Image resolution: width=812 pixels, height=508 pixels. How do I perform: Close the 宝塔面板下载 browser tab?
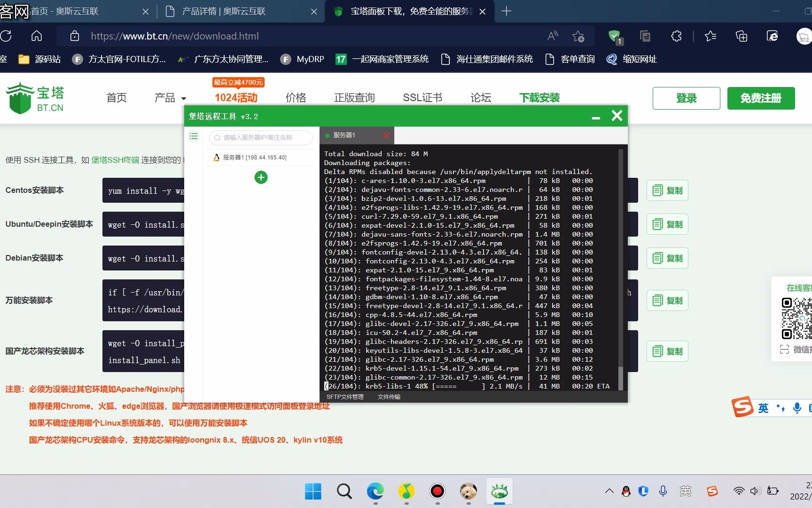(483, 12)
